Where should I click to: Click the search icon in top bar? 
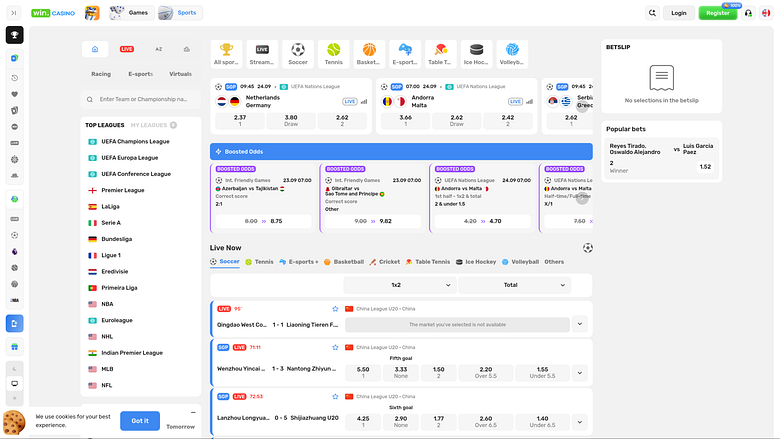point(652,13)
